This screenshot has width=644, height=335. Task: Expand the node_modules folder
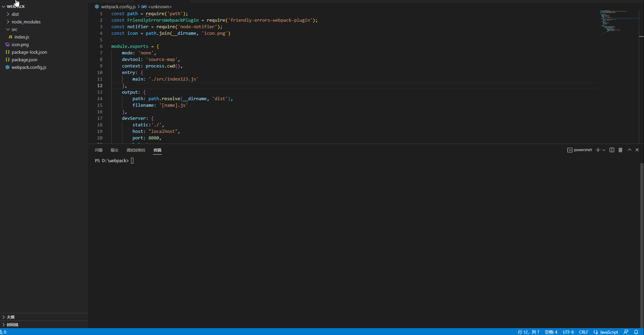(x=26, y=22)
